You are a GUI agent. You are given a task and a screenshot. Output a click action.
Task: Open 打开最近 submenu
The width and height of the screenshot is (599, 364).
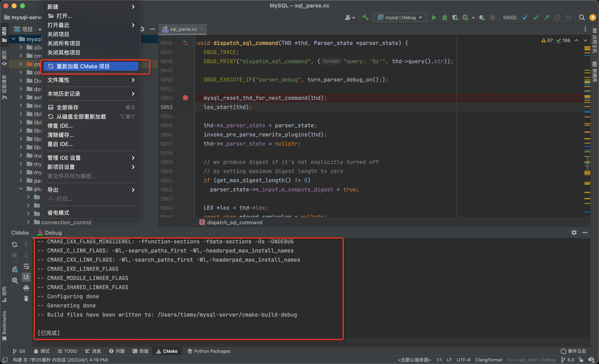tap(91, 25)
